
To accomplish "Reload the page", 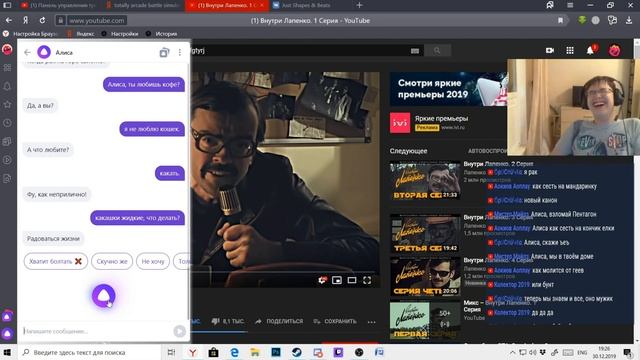I will pyautogui.click(x=42, y=20).
